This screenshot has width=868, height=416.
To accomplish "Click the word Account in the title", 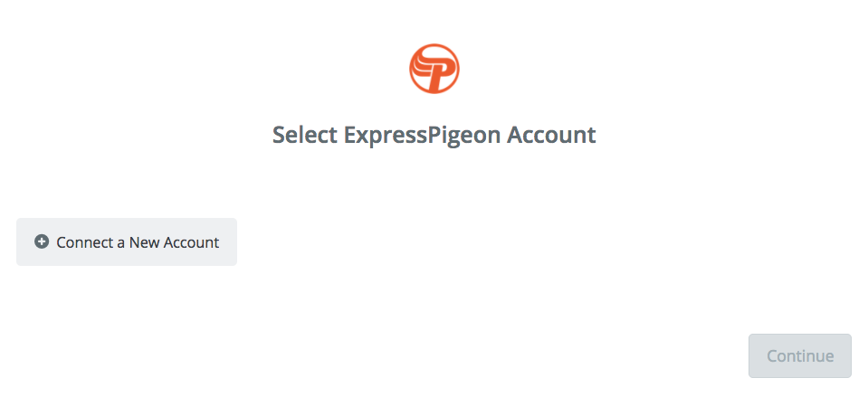I will [551, 135].
